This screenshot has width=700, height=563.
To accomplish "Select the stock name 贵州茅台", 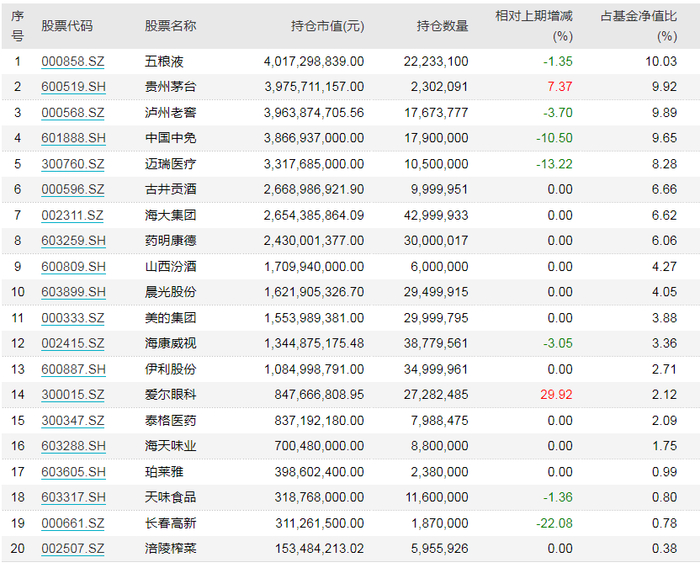I will pos(171,87).
